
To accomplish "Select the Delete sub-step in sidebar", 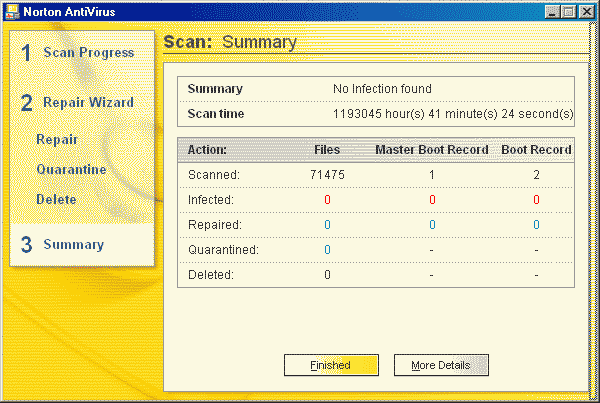I will (56, 200).
